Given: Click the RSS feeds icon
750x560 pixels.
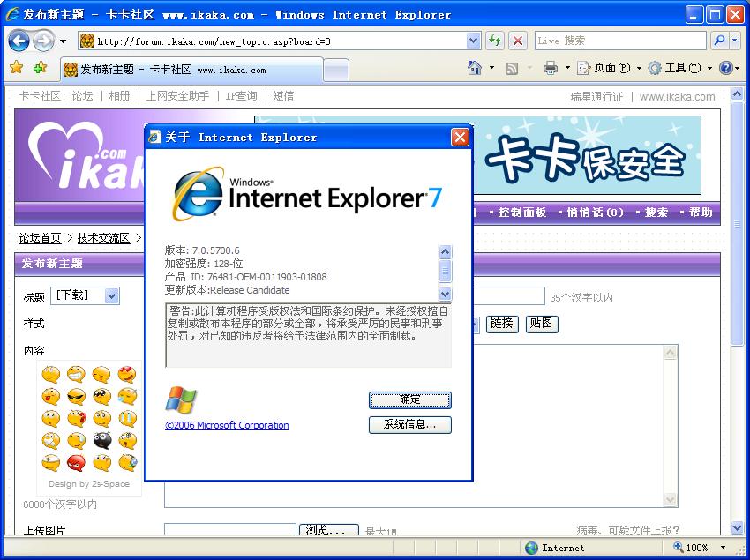Looking at the screenshot, I should point(511,69).
